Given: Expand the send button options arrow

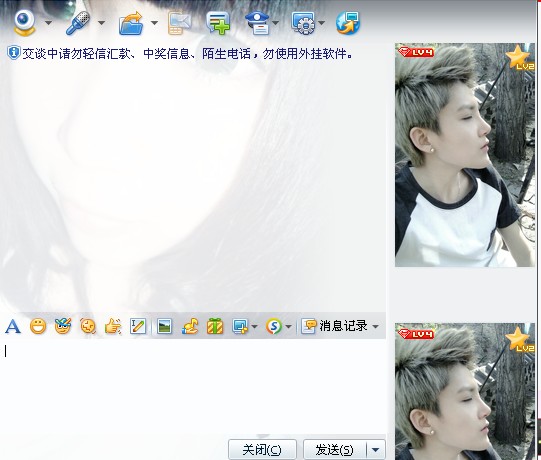Looking at the screenshot, I should point(376,450).
